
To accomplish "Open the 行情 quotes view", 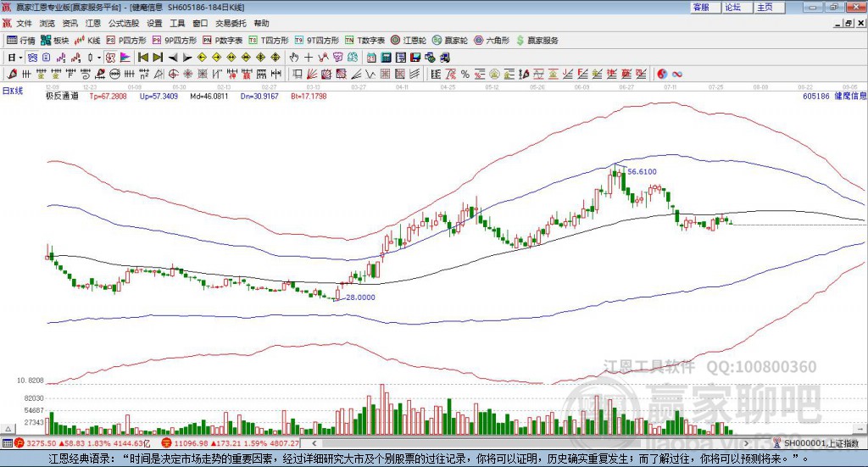I will [20, 41].
